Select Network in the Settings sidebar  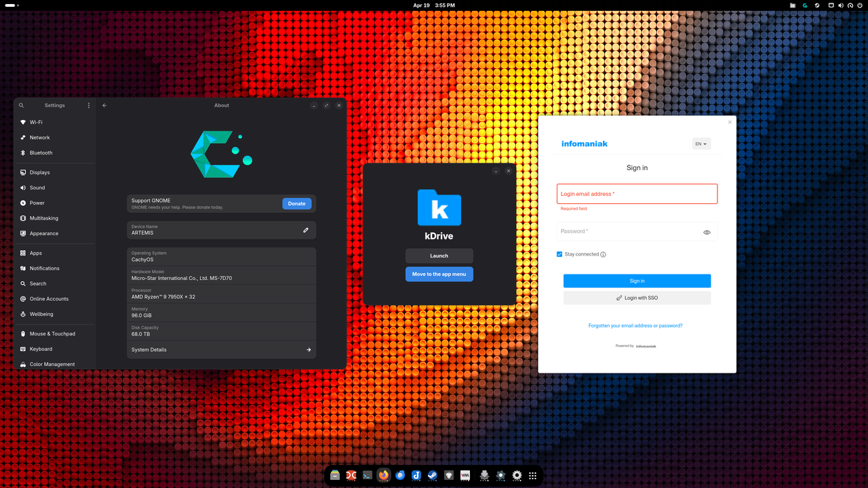coord(54,138)
